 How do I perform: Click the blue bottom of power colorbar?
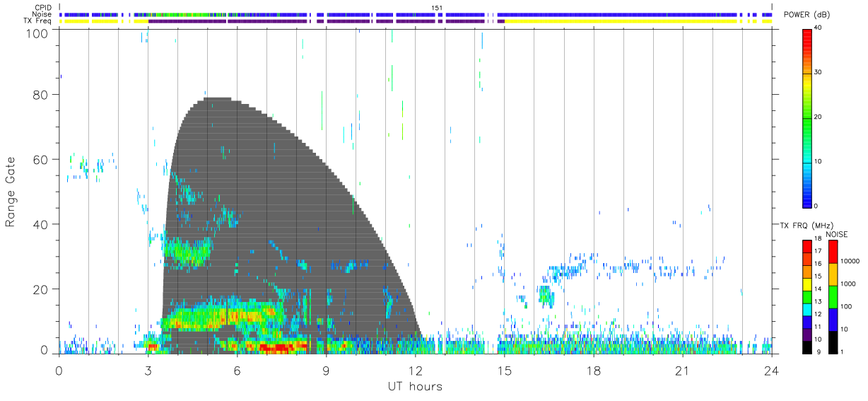click(x=807, y=202)
